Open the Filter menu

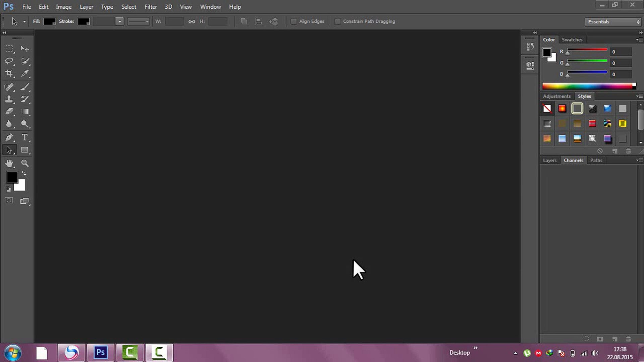(151, 7)
